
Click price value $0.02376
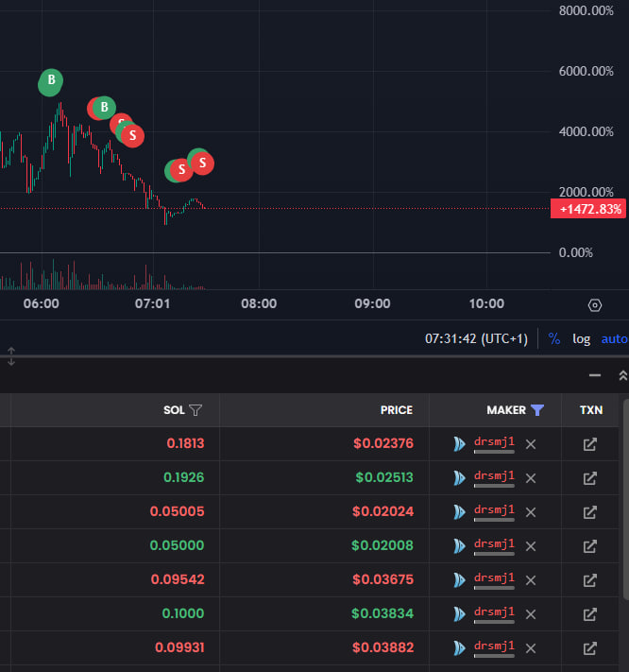[x=383, y=443]
